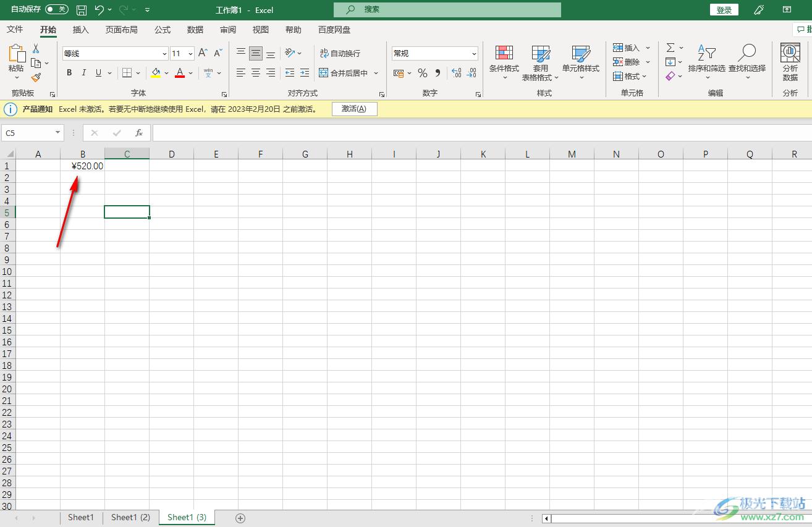The height and width of the screenshot is (527, 812).
Task: Increase font size with large A icon
Action: click(203, 53)
